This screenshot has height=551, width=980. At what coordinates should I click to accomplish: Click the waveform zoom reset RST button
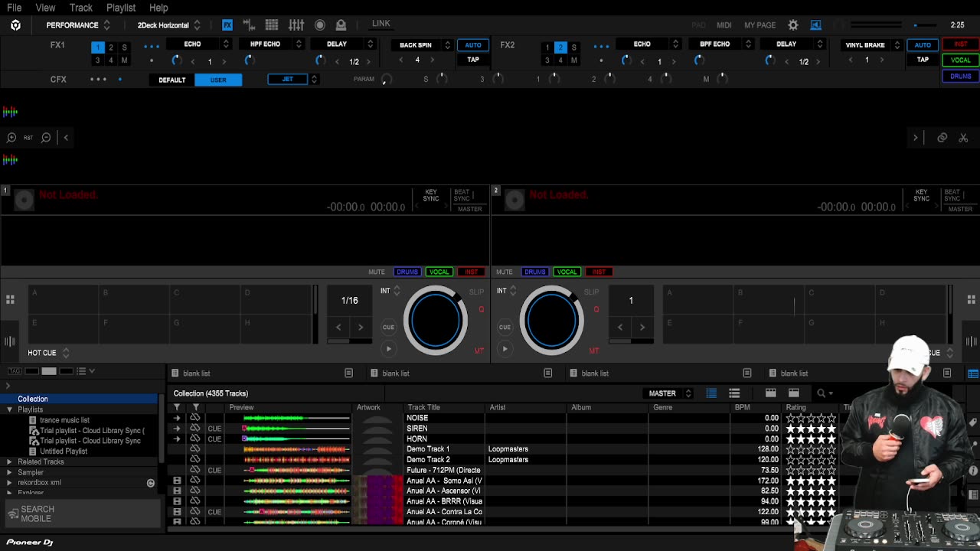(x=28, y=138)
